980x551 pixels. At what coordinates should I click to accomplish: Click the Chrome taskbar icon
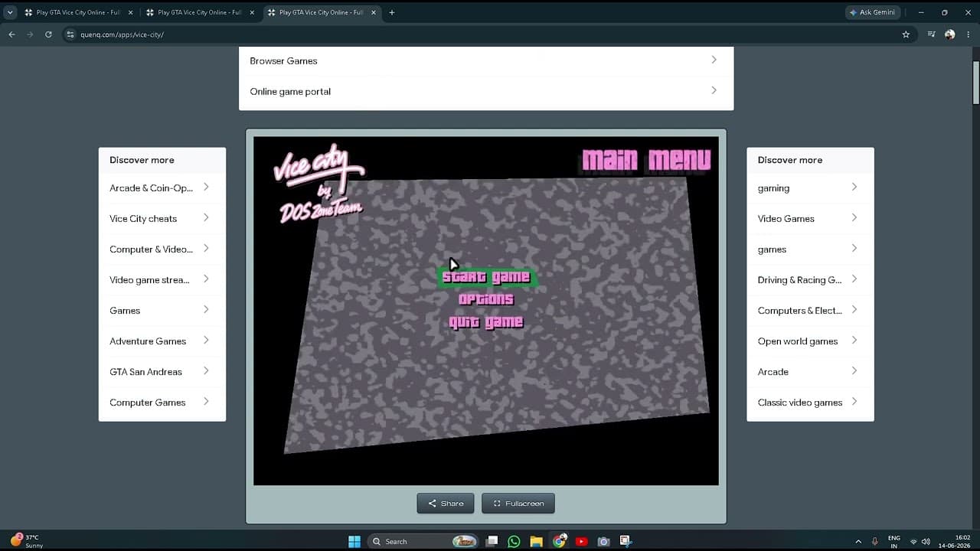pyautogui.click(x=560, y=541)
